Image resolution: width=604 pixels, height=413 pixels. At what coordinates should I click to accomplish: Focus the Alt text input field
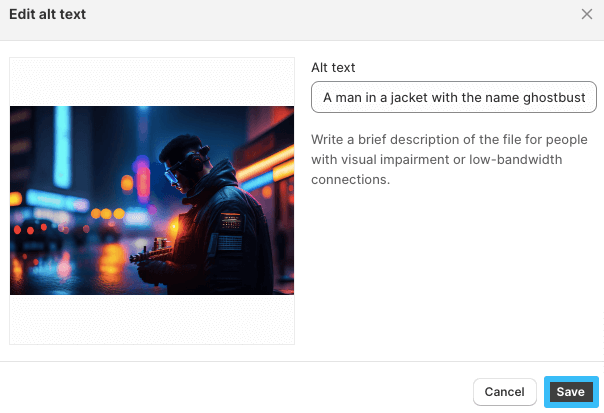[455, 98]
